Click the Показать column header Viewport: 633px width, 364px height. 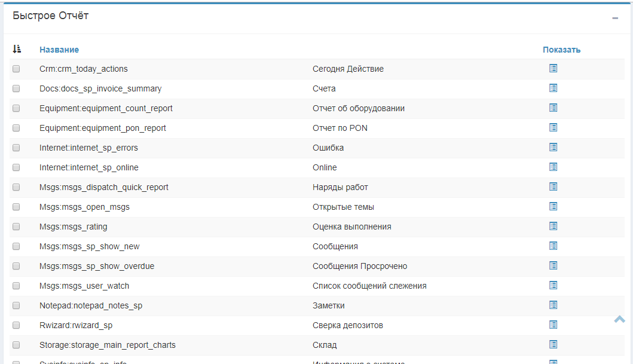pos(561,50)
